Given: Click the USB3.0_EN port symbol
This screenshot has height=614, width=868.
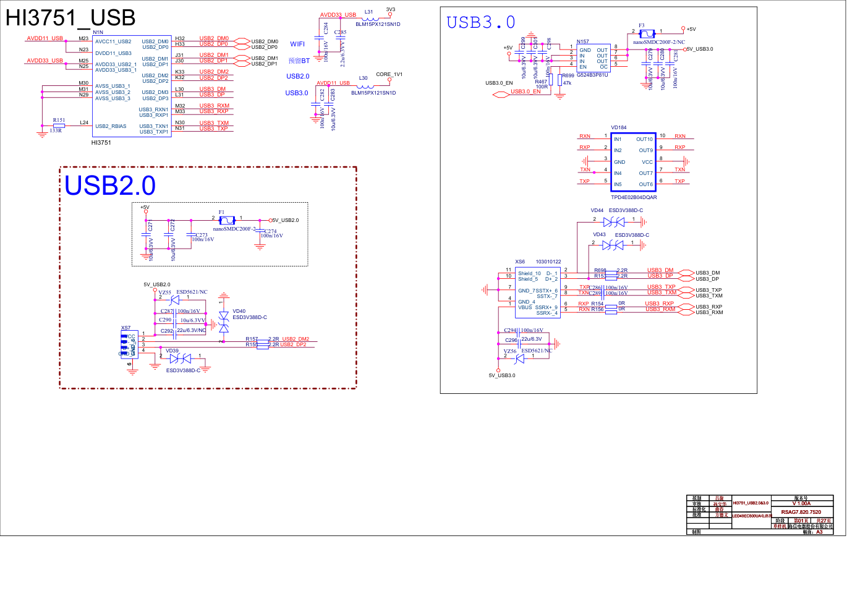Looking at the screenshot, I should point(501,95).
